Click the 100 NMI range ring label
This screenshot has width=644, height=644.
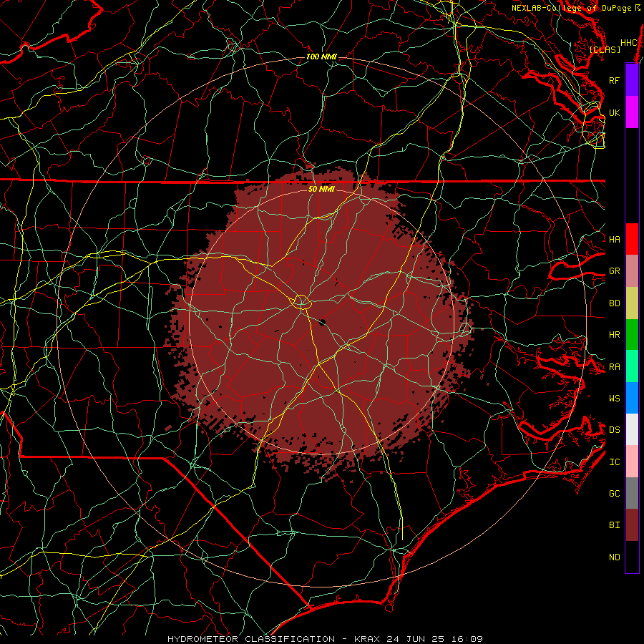pos(321,57)
